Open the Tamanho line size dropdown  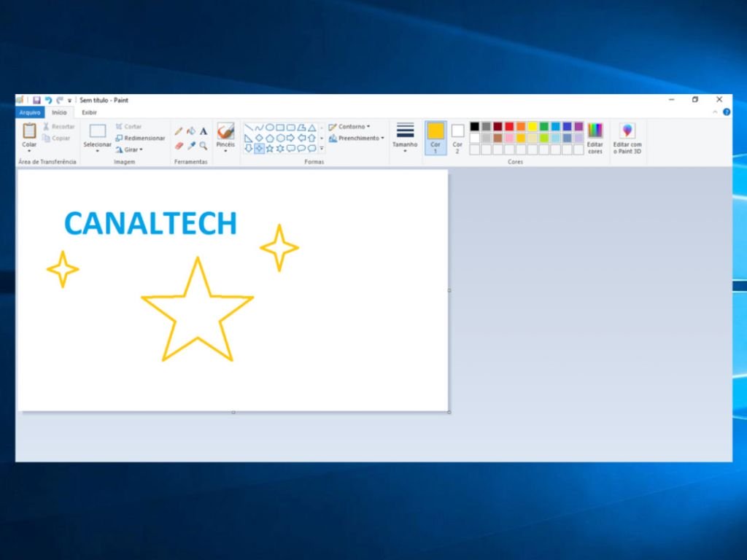click(405, 138)
